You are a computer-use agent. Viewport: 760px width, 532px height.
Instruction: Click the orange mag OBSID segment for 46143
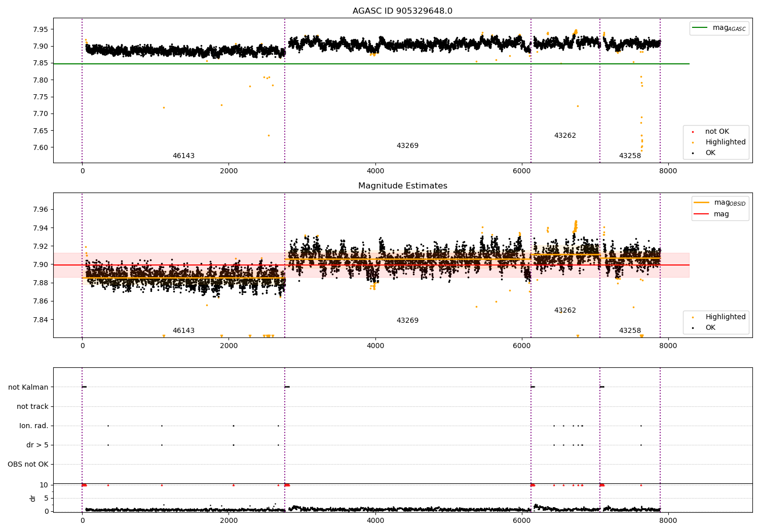tap(183, 278)
